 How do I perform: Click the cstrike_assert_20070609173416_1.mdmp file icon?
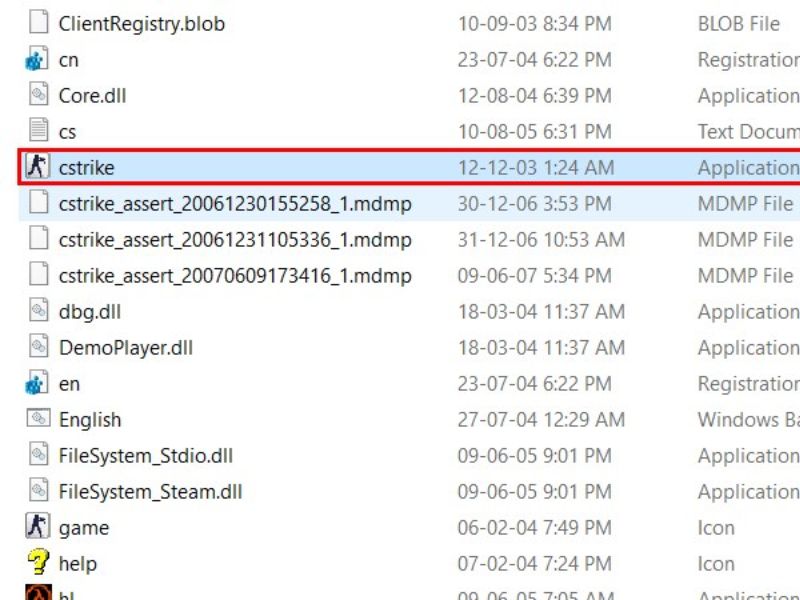38,275
